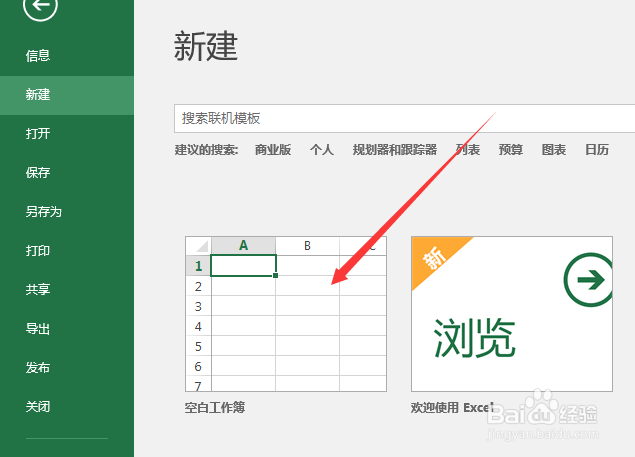Viewport: 635px width, 457px height.
Task: Click suggested search 规划器和跟踪器
Action: pyautogui.click(x=395, y=150)
